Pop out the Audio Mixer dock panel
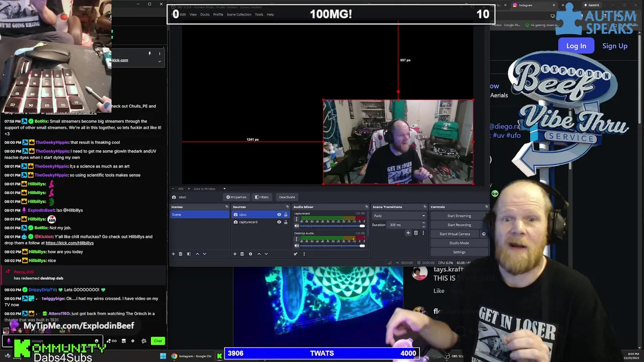Viewport: 644px width, 362px height. tap(366, 207)
